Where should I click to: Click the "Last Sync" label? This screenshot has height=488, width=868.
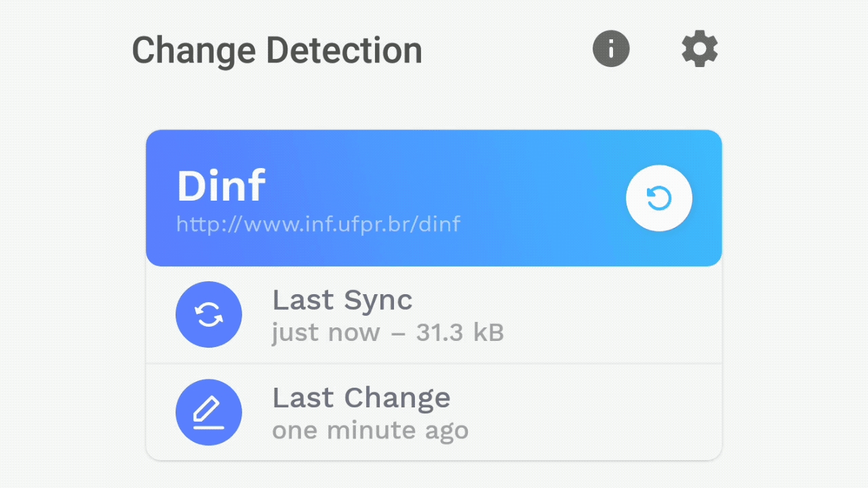pyautogui.click(x=342, y=300)
